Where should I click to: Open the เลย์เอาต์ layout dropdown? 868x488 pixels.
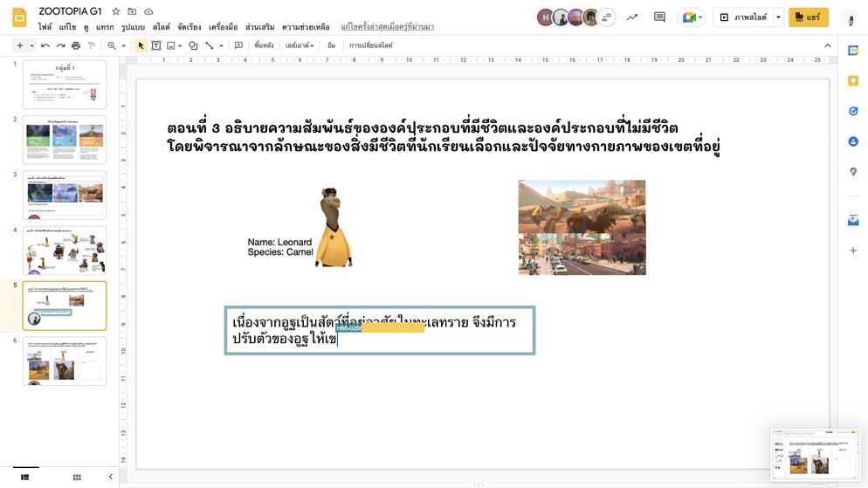coord(300,45)
